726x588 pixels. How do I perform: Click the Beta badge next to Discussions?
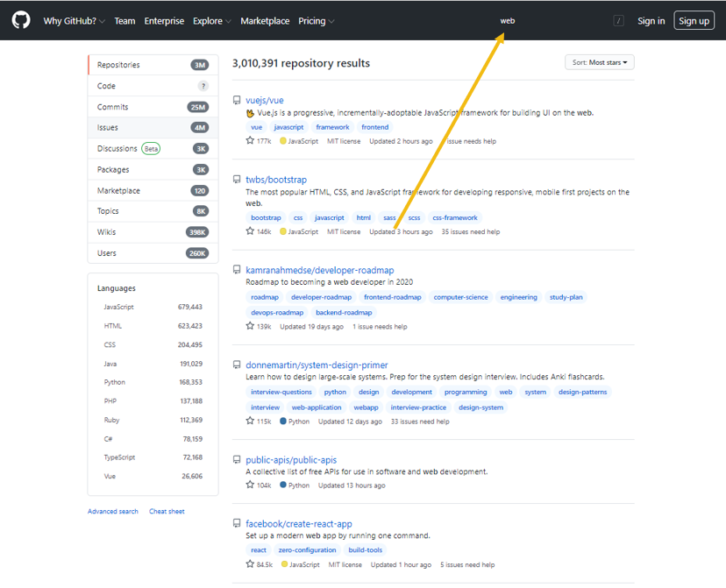click(x=150, y=148)
